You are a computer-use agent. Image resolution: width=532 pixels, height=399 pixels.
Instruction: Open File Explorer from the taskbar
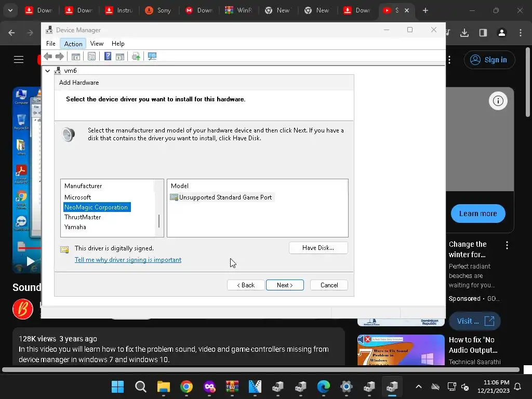pos(164,387)
